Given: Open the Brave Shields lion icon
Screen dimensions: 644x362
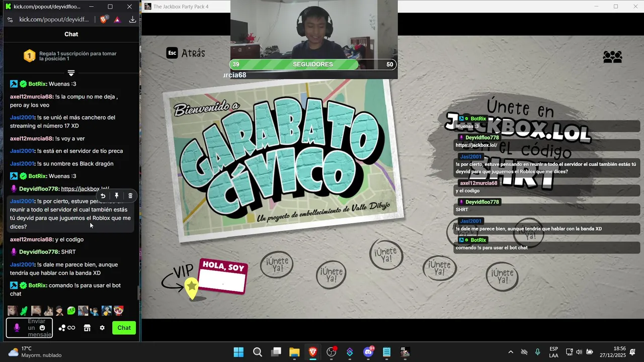Looking at the screenshot, I should (104, 20).
